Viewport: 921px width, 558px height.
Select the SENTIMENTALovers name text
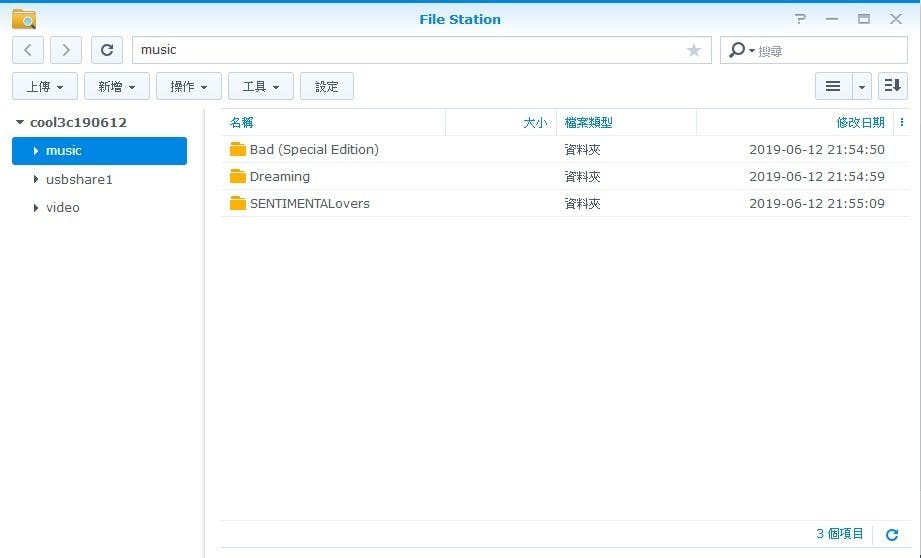[x=310, y=203]
